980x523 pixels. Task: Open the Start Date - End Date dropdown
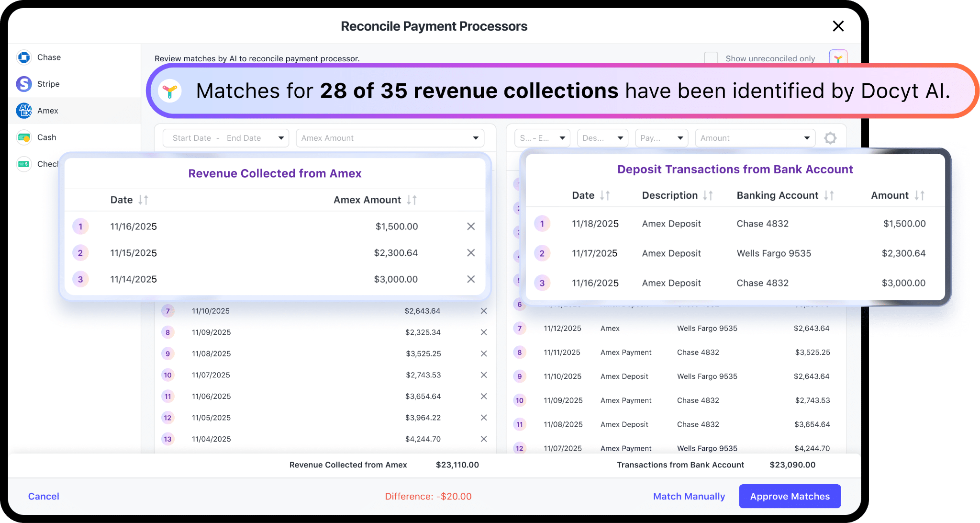tap(226, 138)
